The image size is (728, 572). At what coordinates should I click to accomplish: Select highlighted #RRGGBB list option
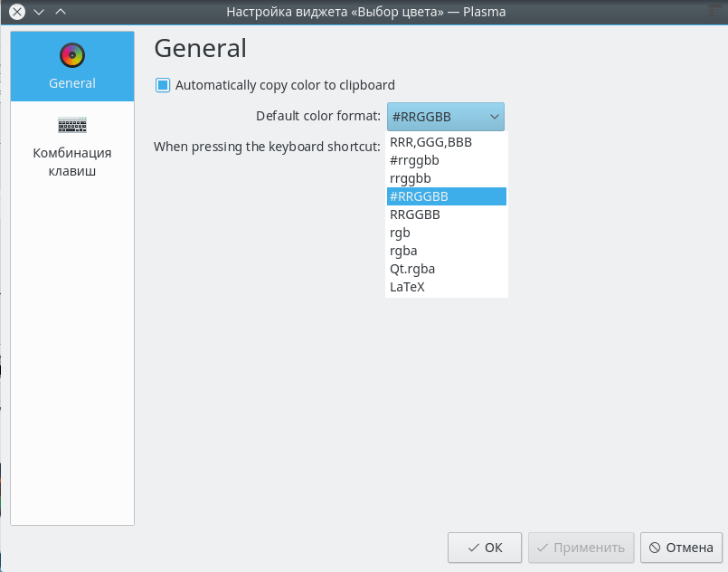click(x=446, y=196)
